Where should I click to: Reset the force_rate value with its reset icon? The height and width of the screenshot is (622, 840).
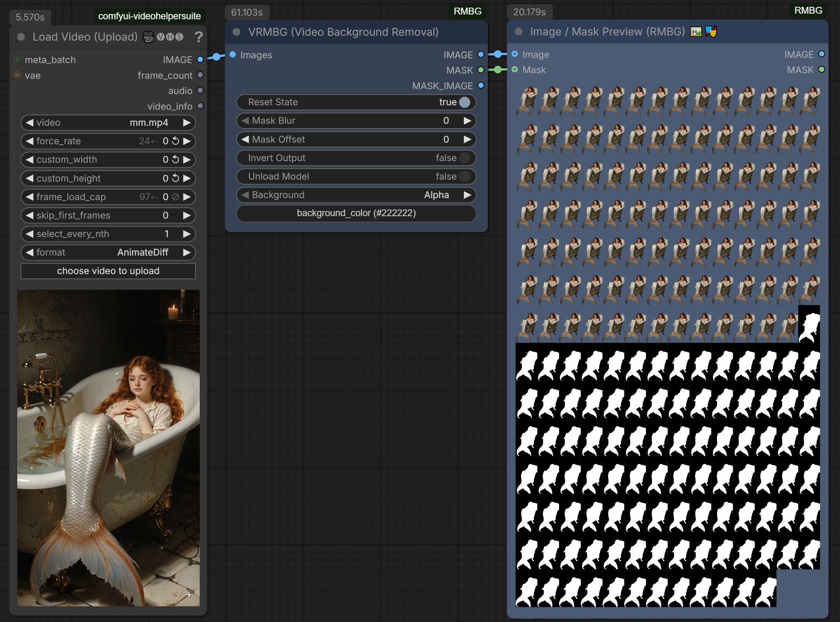(x=176, y=141)
